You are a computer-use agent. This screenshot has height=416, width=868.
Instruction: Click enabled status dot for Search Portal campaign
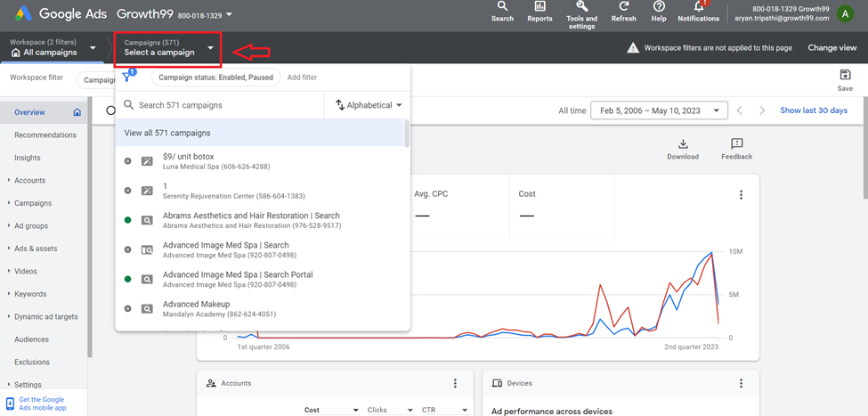128,279
